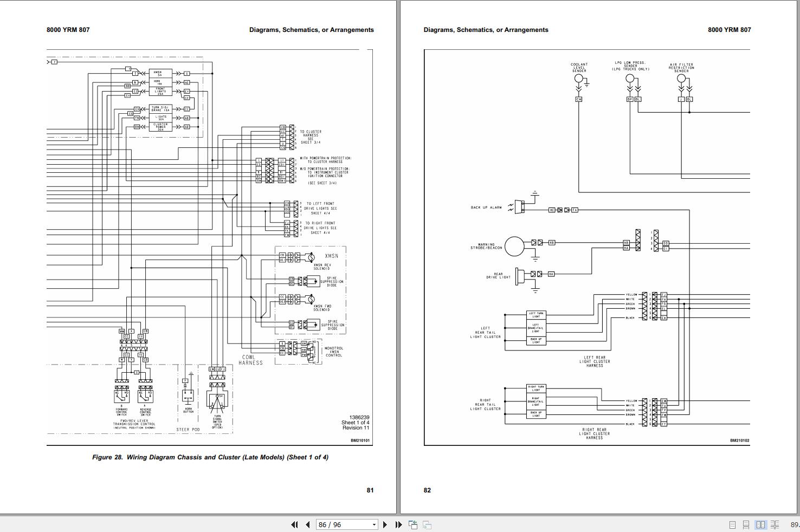Viewport: 800px width, 532px height.
Task: Jump to the last page
Action: 398,524
